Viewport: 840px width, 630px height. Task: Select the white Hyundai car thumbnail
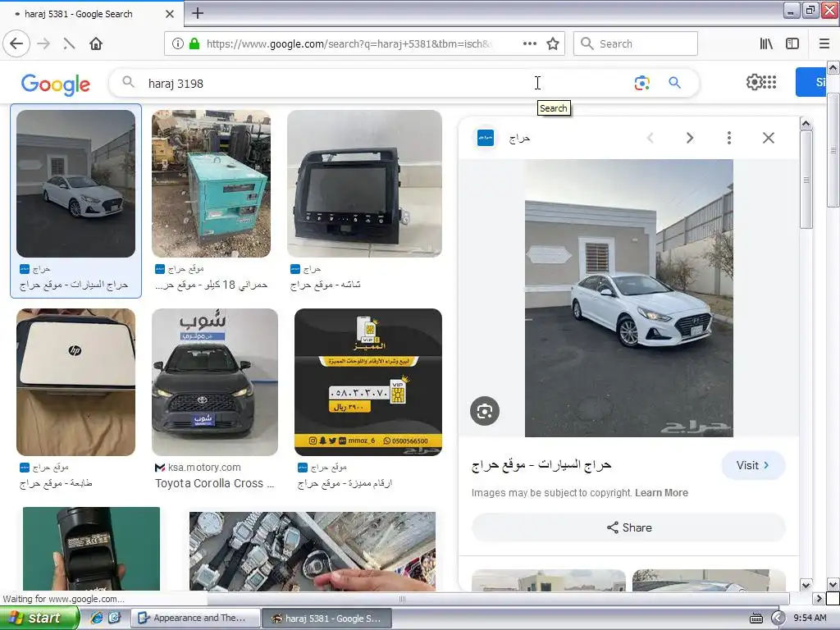click(x=76, y=184)
